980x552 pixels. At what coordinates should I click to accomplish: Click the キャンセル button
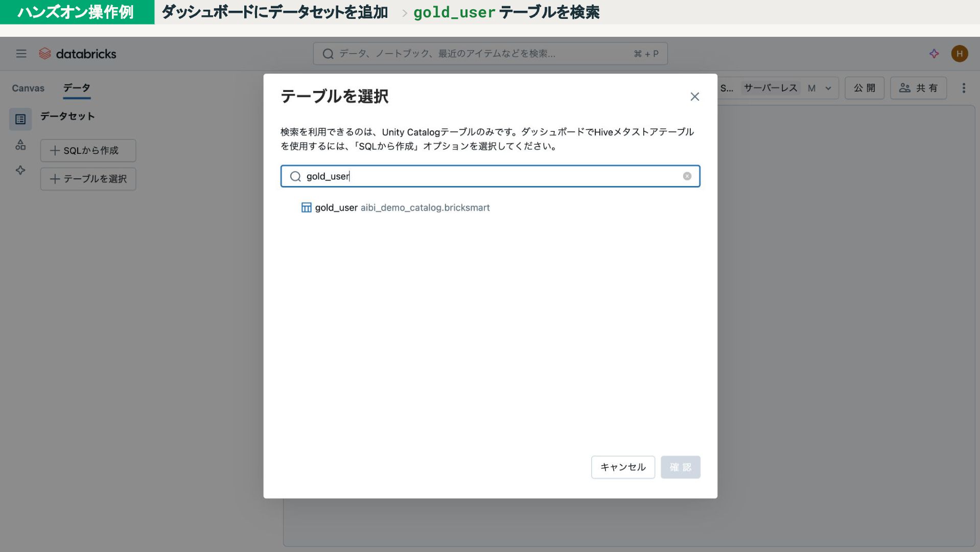[x=623, y=467]
